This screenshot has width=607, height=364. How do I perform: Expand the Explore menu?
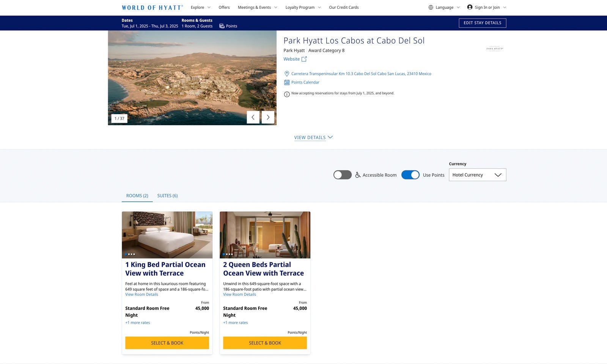tap(201, 8)
